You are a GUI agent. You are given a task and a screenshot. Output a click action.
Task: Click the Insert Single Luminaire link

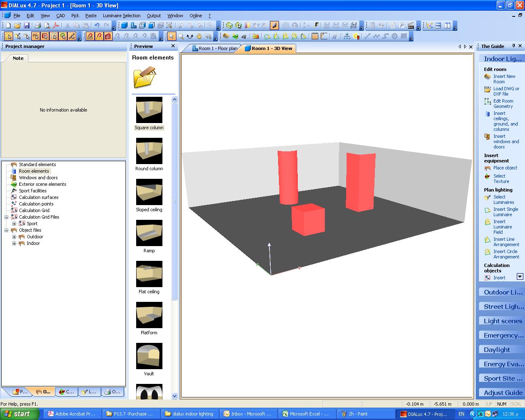505,212
